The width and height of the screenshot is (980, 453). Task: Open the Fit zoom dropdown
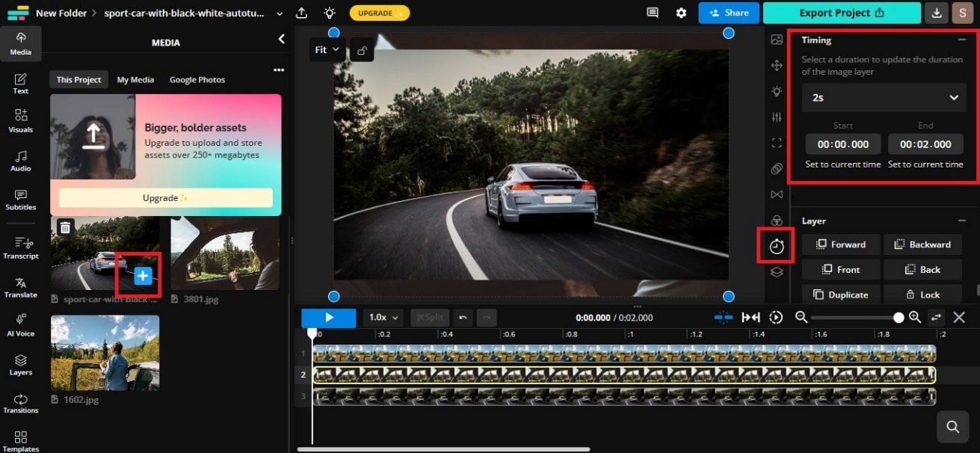click(x=327, y=50)
